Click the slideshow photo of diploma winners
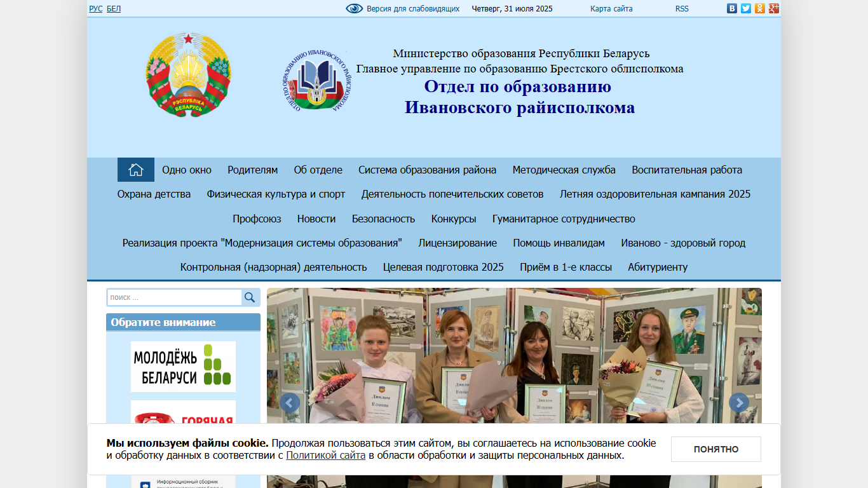868x488 pixels. (514, 355)
